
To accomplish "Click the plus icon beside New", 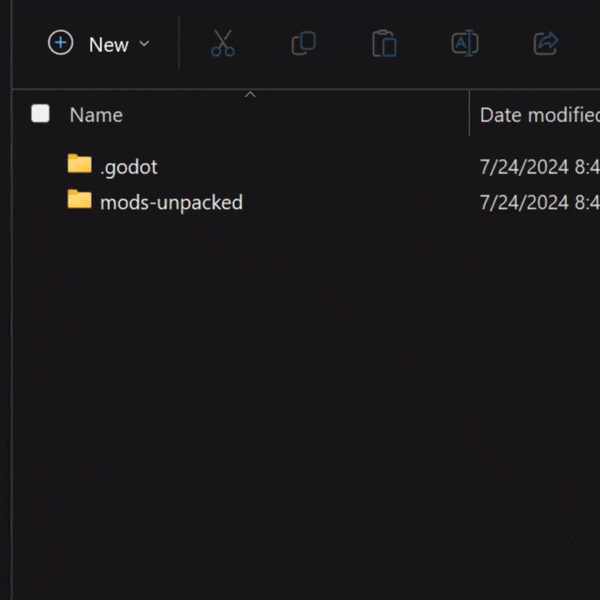I will [61, 43].
